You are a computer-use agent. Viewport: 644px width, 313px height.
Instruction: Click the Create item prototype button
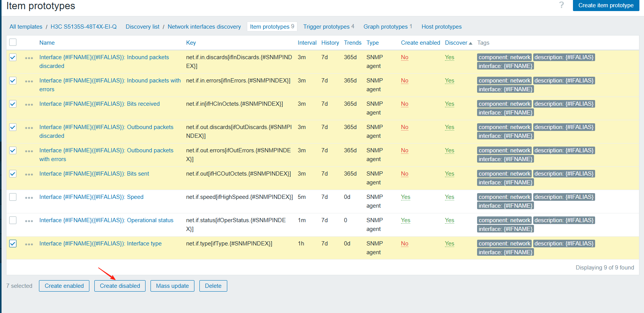point(606,5)
